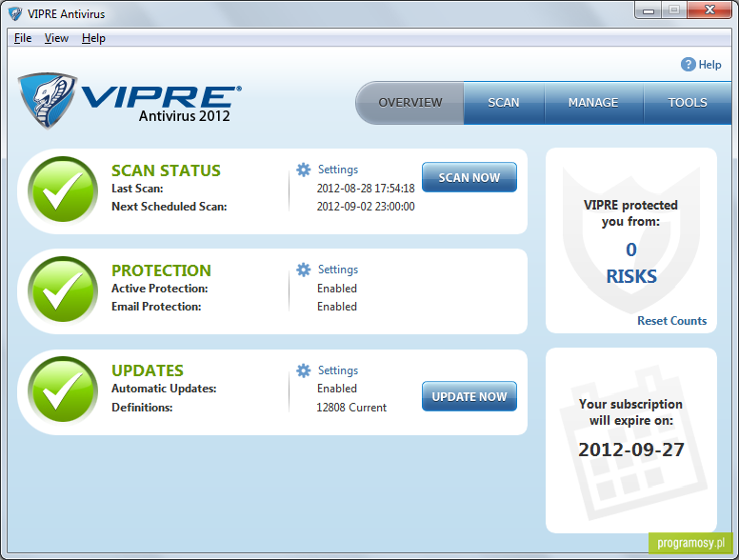This screenshot has height=560, width=739.
Task: Click next scheduled scan 2012-09-02 23:00:00
Action: tap(366, 207)
